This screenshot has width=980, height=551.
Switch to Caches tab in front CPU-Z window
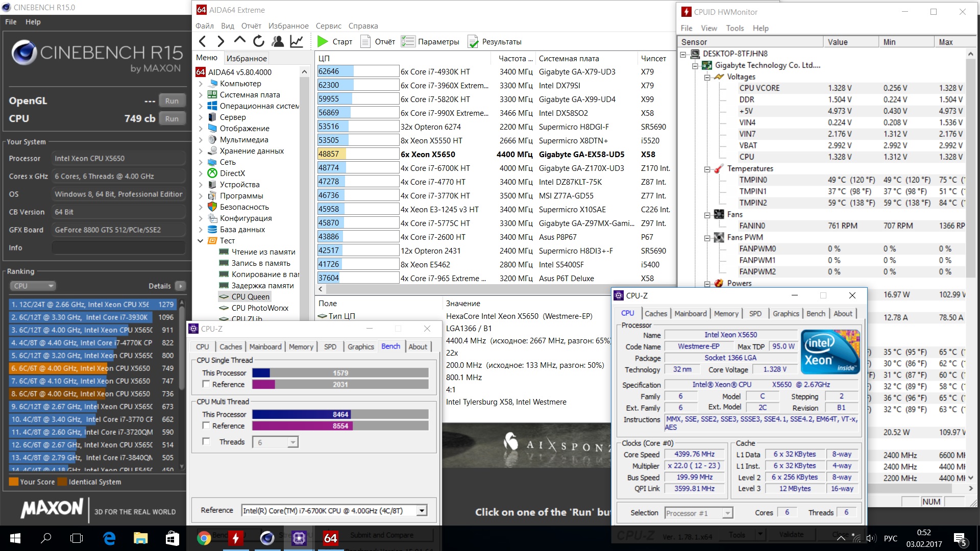click(655, 313)
